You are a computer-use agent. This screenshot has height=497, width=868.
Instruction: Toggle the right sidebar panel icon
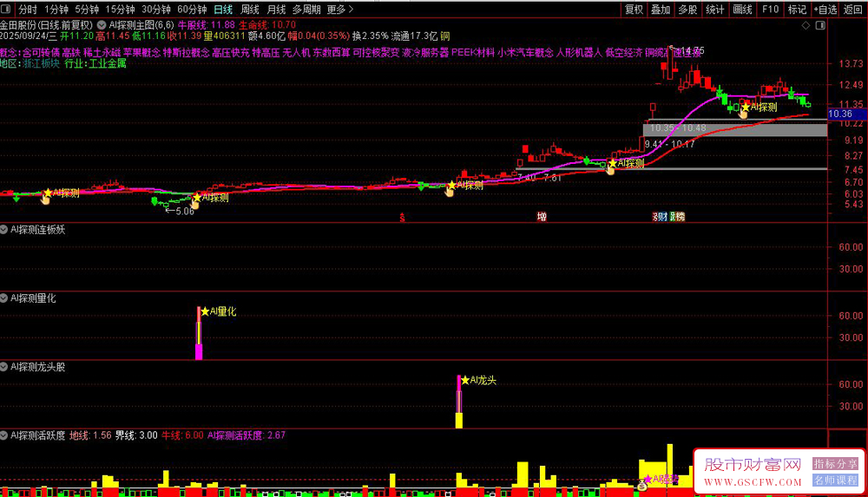pyautogui.click(x=820, y=25)
